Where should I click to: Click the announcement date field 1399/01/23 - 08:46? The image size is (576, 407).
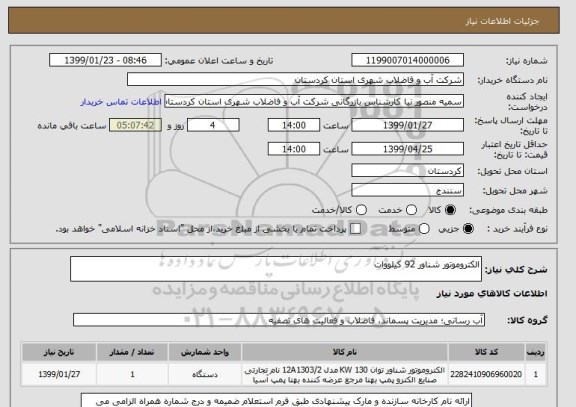click(105, 60)
